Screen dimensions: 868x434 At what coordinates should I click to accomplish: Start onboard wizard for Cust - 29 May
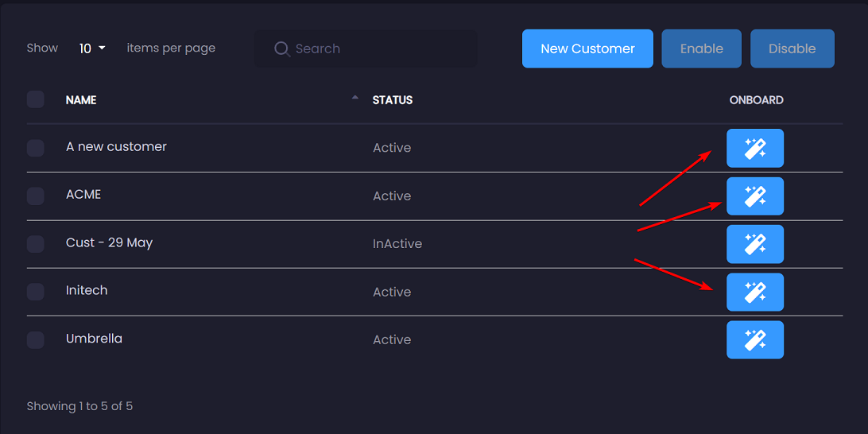[755, 244]
